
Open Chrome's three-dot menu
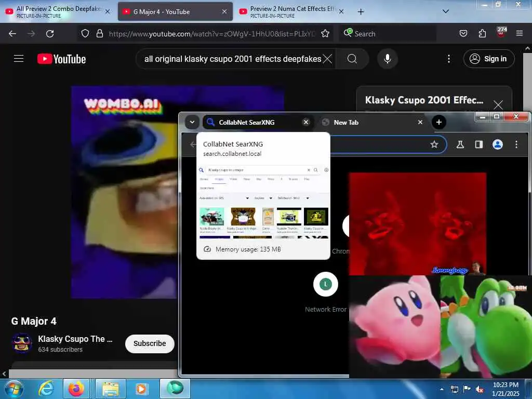coord(516,144)
